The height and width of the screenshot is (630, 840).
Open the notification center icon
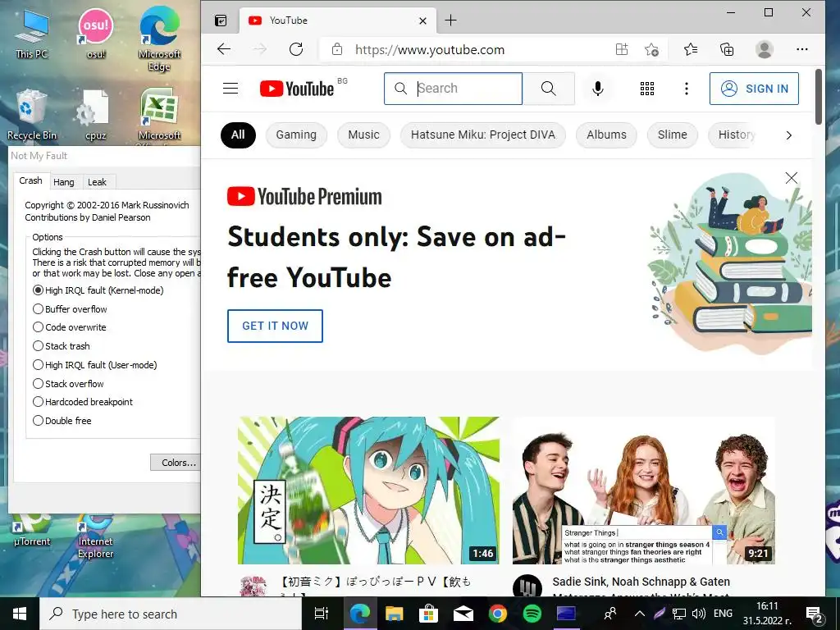coord(814,614)
